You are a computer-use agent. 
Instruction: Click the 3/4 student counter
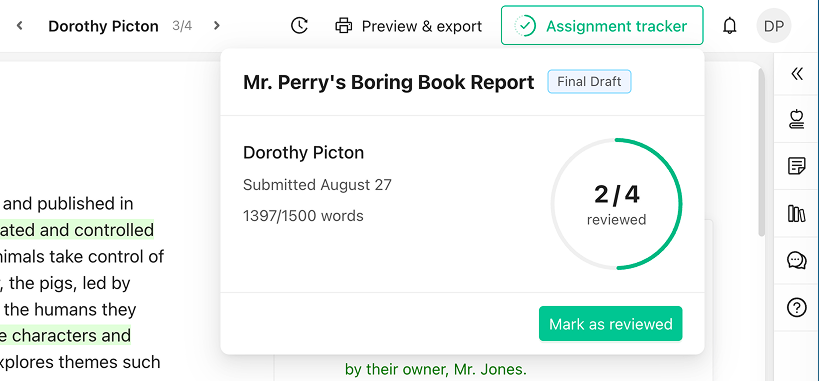click(182, 26)
